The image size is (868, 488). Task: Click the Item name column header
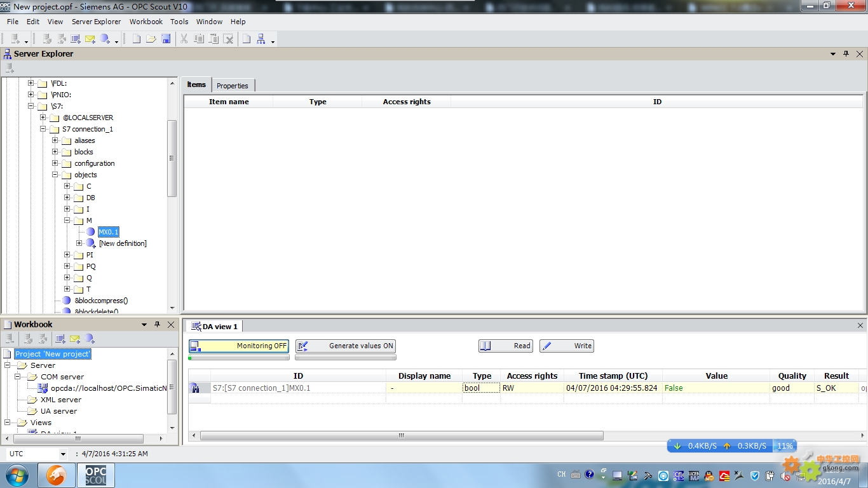pos(229,102)
